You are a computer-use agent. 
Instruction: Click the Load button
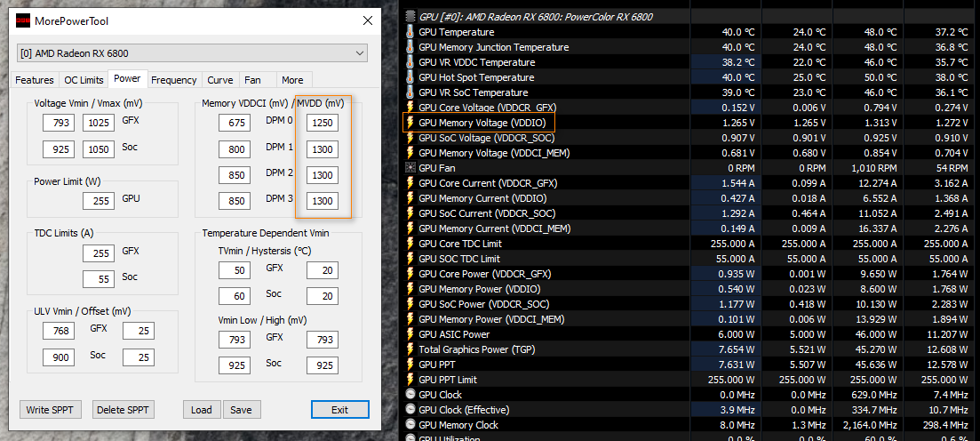202,410
